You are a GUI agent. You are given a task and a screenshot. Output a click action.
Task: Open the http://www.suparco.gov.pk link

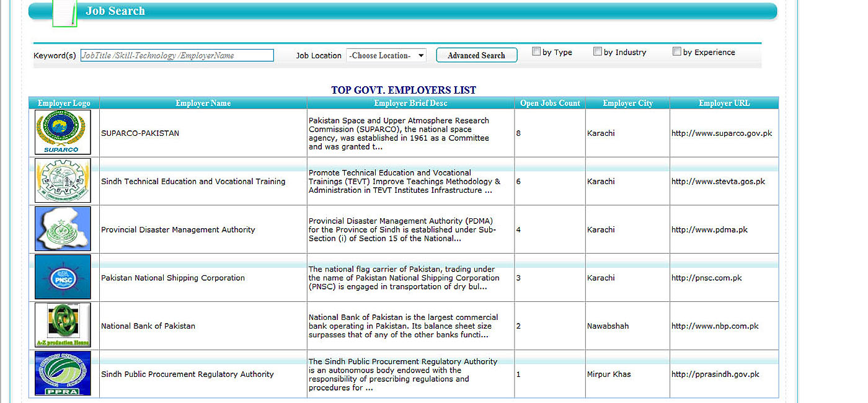pyautogui.click(x=722, y=133)
